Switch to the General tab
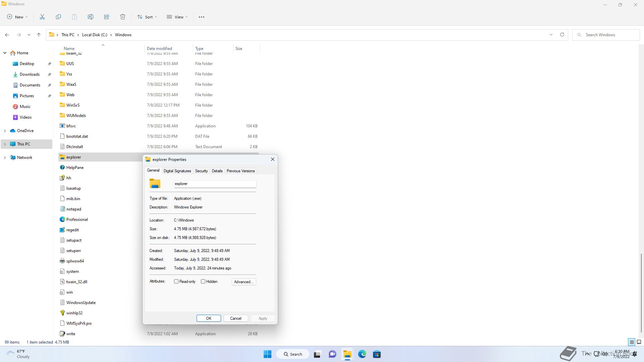Screen dimensions: 644x362 153,171
